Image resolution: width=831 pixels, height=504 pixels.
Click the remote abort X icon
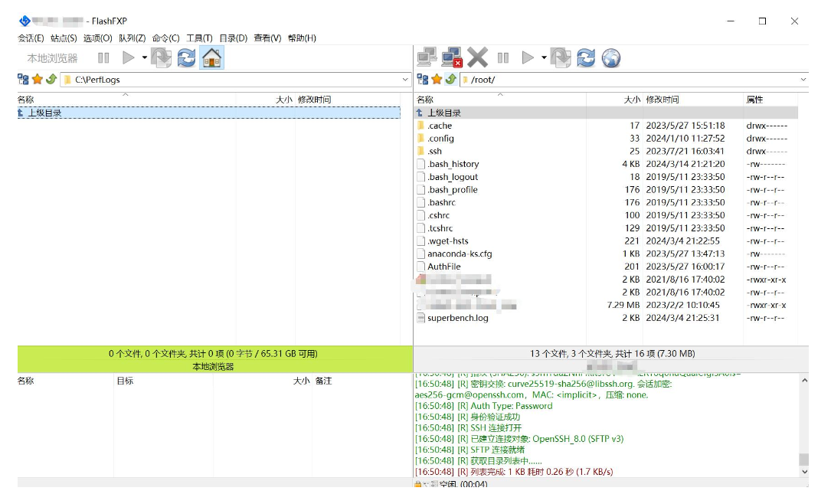coord(477,57)
